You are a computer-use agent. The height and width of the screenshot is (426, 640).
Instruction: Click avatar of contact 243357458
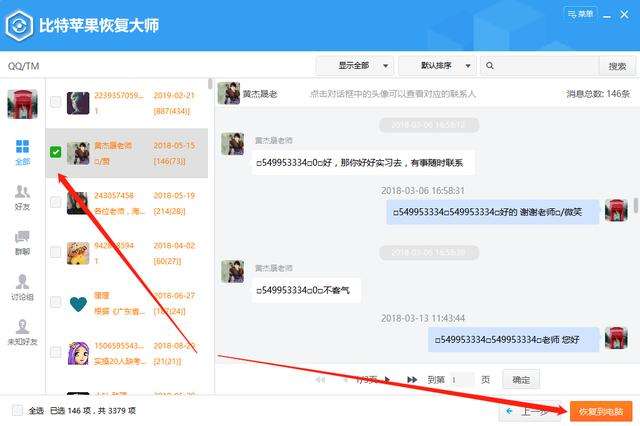(x=78, y=203)
